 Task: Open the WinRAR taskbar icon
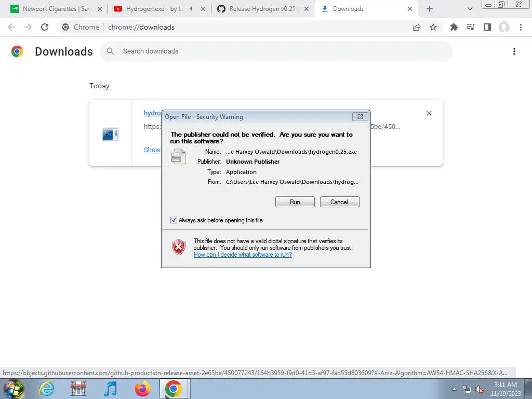pyautogui.click(x=78, y=389)
